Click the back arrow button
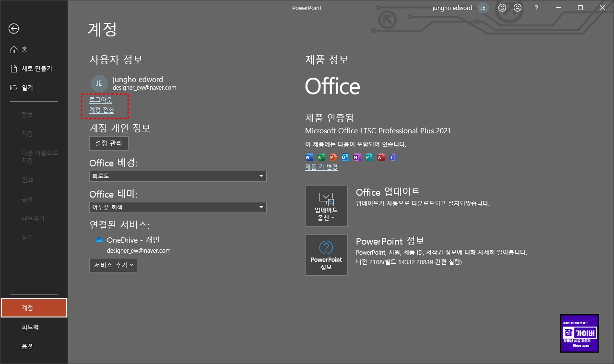 [x=13, y=29]
